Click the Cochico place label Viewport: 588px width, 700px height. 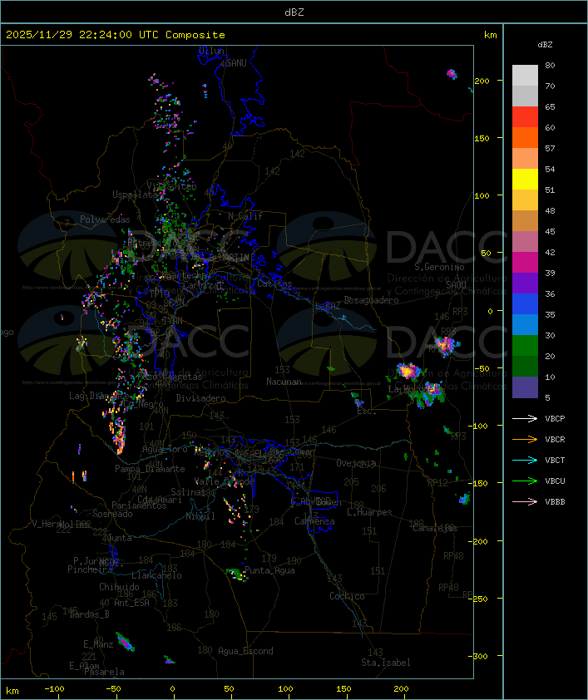pos(347,596)
